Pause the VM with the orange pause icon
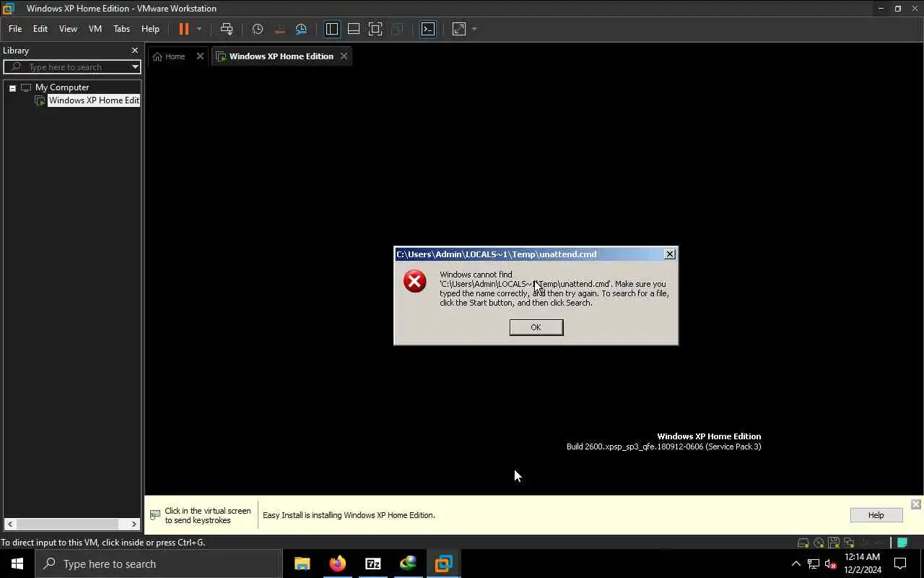This screenshot has width=924, height=578. [184, 29]
